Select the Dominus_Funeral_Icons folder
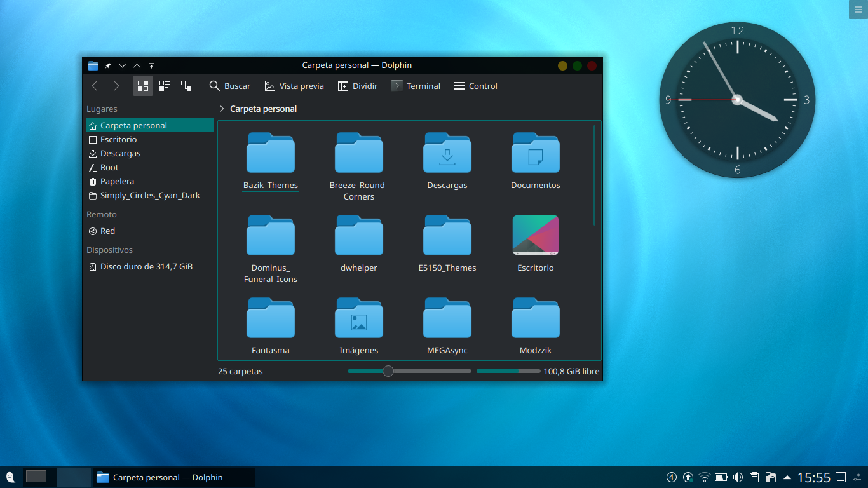 [271, 248]
